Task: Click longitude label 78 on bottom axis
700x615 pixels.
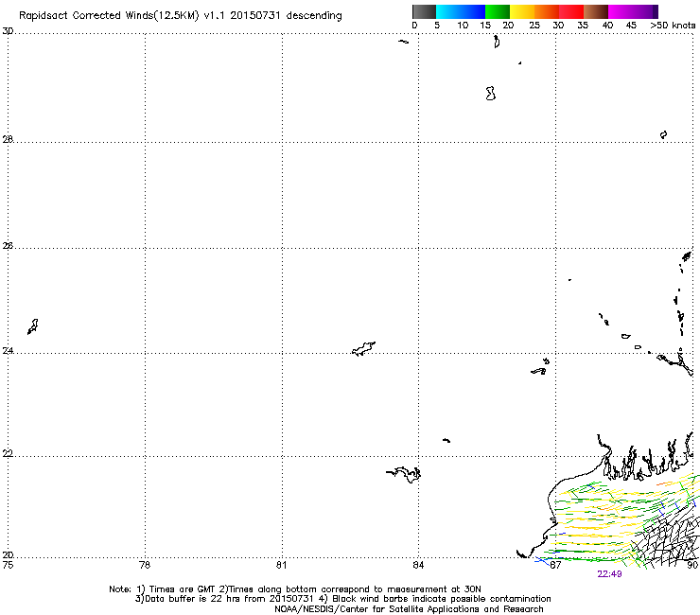Action: pos(145,565)
